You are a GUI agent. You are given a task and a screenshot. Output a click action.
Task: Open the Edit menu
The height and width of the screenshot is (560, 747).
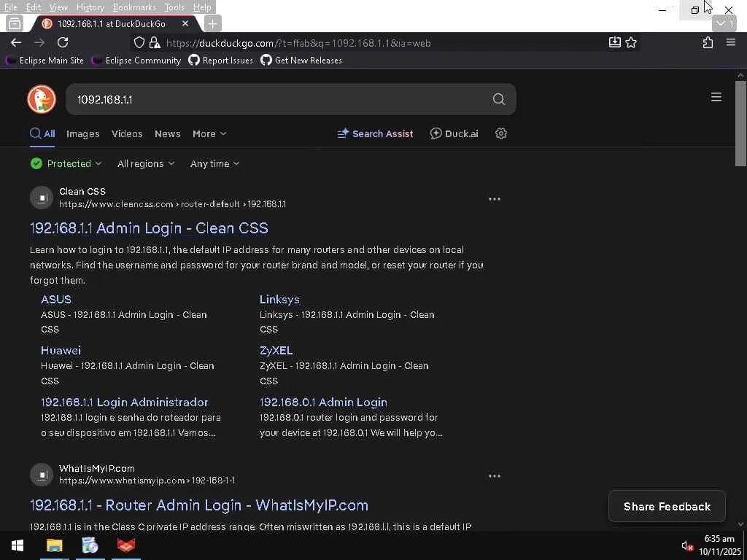(34, 7)
